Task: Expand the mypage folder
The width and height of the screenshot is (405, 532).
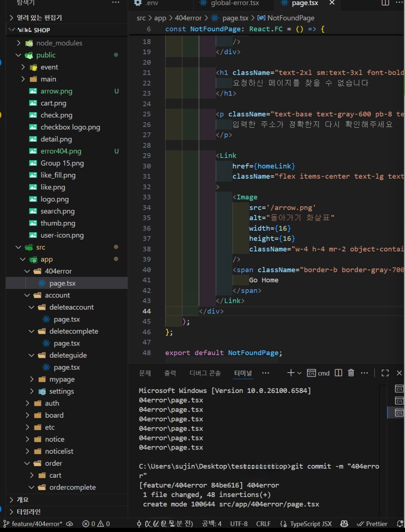Action: [62, 380]
